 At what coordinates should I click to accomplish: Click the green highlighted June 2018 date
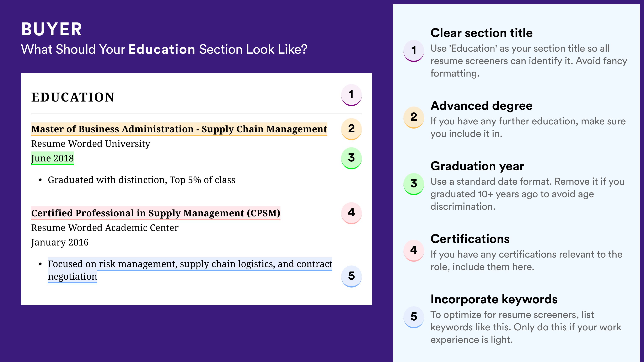53,158
